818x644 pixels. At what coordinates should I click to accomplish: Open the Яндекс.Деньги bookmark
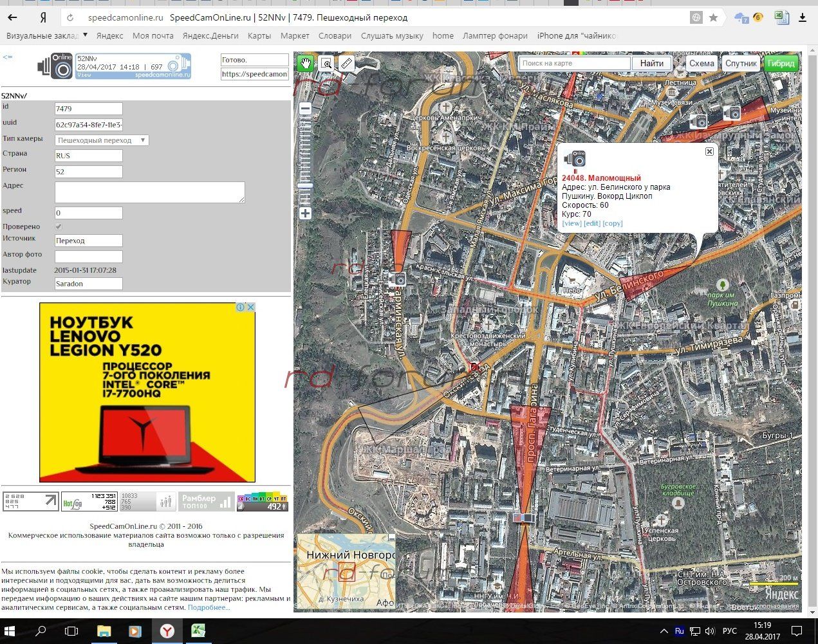click(x=210, y=35)
